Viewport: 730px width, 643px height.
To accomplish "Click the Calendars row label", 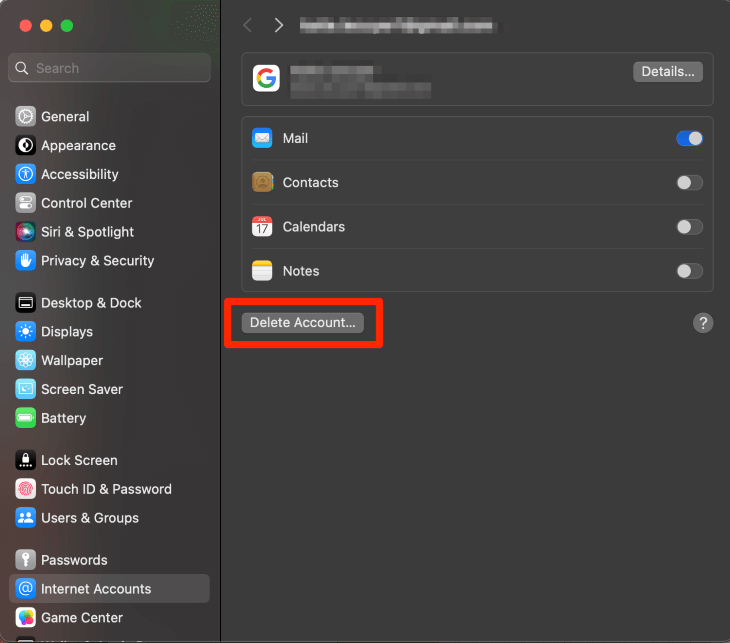I will pos(314,227).
